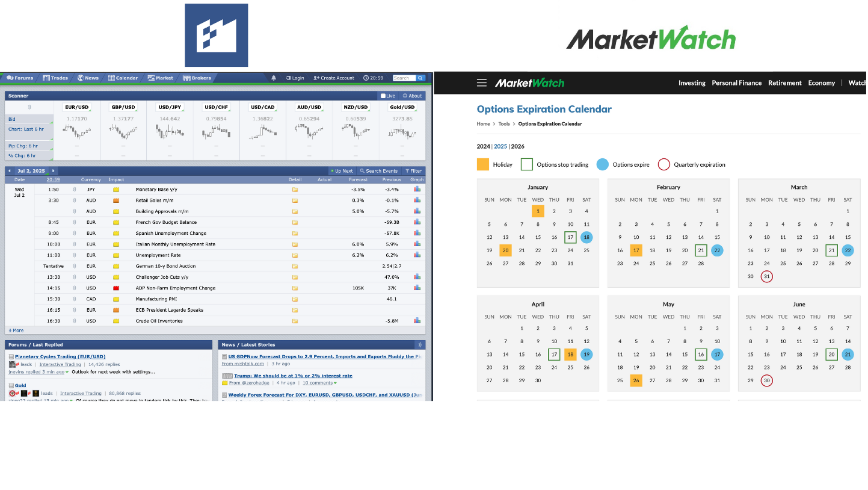Screen dimensions: 868x490
Task: Click the orange impact icon for Retail Sales
Action: pyautogui.click(x=116, y=200)
